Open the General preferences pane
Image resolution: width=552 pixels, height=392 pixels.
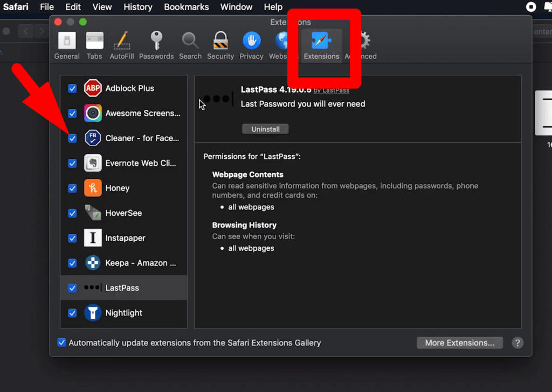[67, 46]
